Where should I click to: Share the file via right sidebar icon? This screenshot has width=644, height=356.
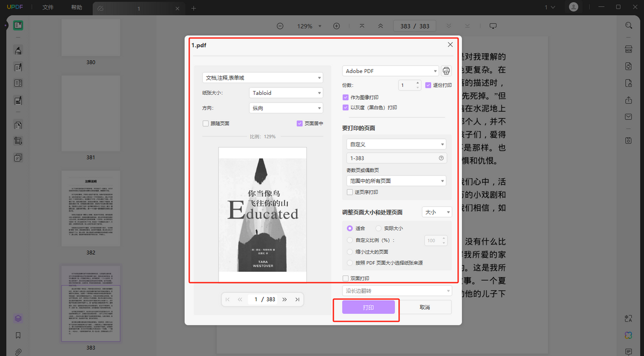tap(628, 100)
